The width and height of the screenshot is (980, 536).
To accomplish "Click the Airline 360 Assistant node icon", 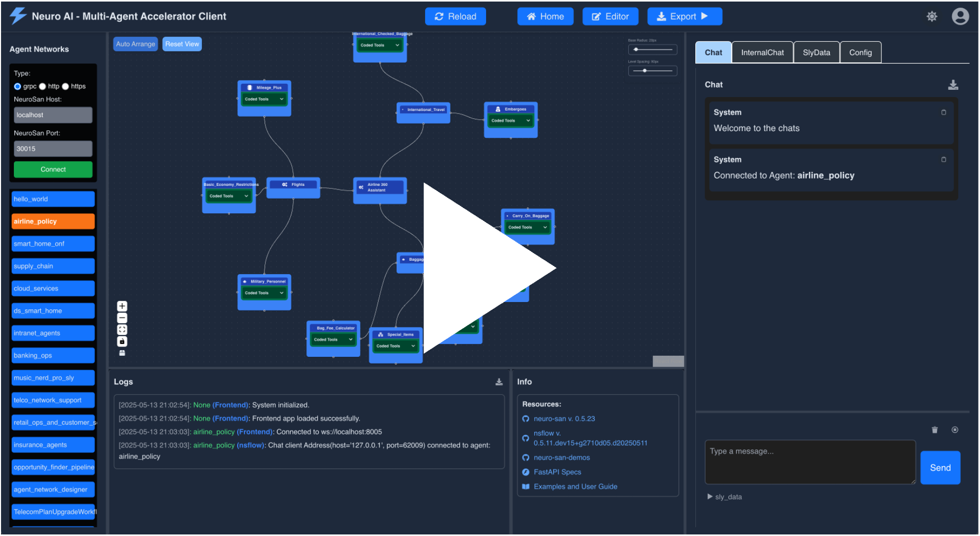I will pos(361,187).
